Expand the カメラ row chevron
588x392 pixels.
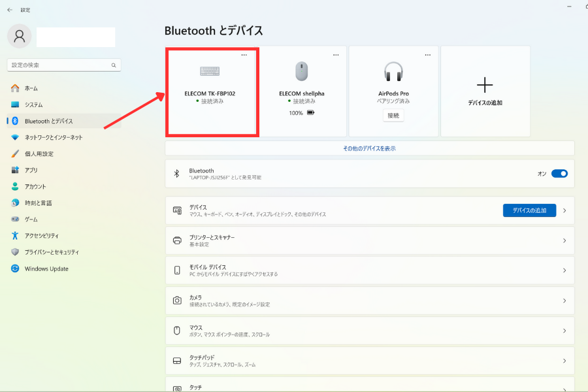pyautogui.click(x=564, y=301)
